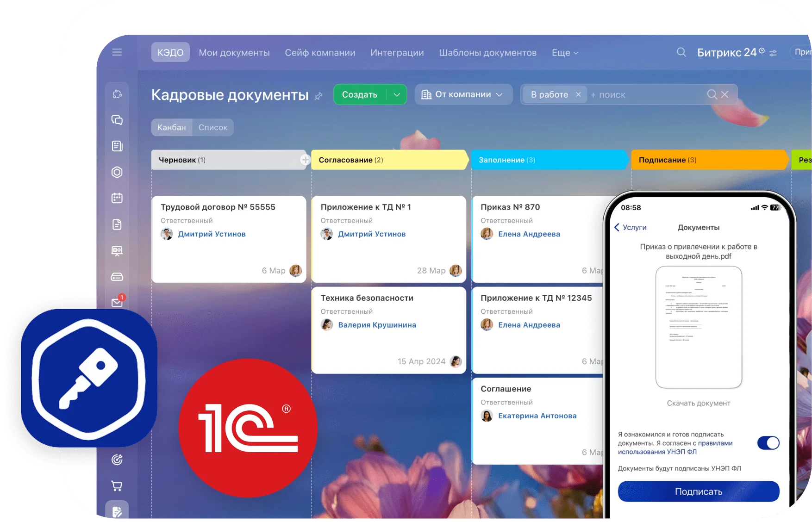Expand the Еще menu

(x=565, y=53)
